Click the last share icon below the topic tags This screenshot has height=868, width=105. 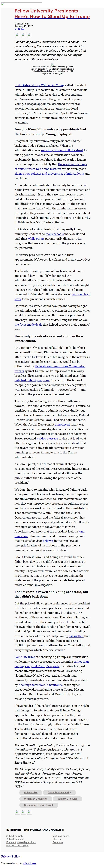click(30, 812)
